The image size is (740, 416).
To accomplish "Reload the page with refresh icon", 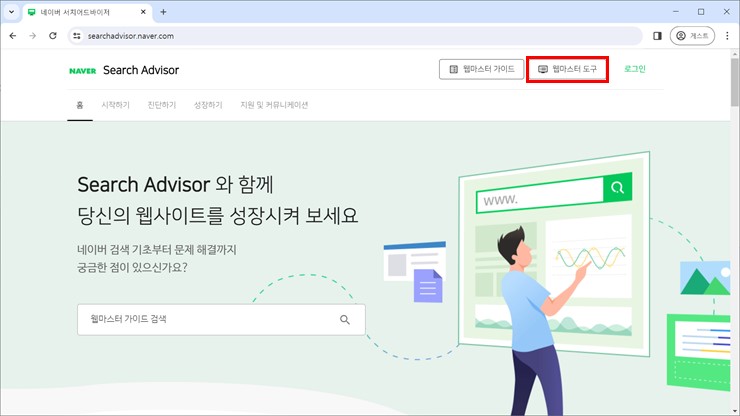I will (53, 36).
